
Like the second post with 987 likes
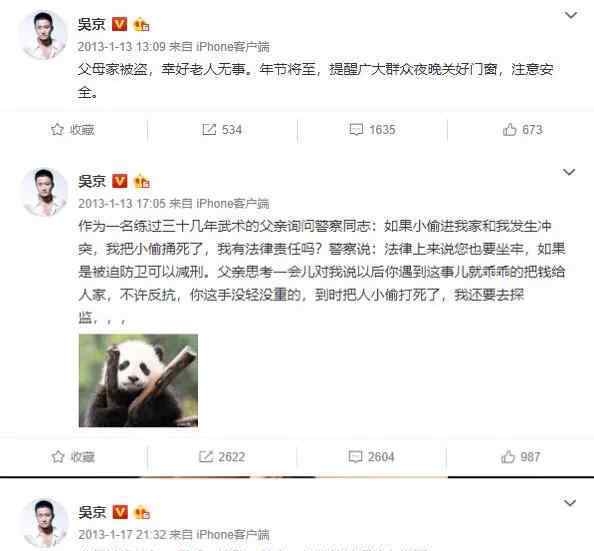pos(521,457)
